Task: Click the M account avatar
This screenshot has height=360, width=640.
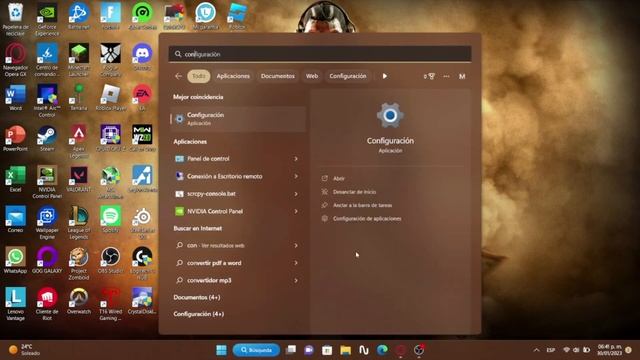Action: click(462, 76)
